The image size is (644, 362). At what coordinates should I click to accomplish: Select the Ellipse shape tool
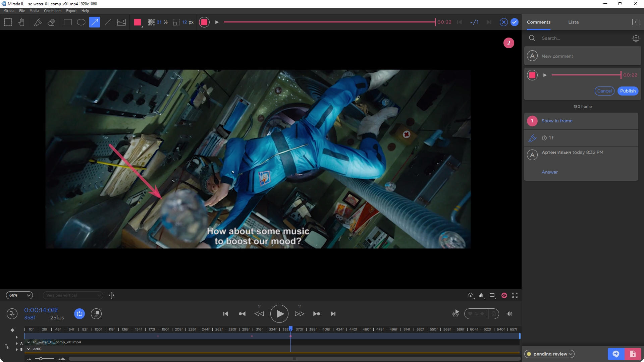(x=81, y=22)
